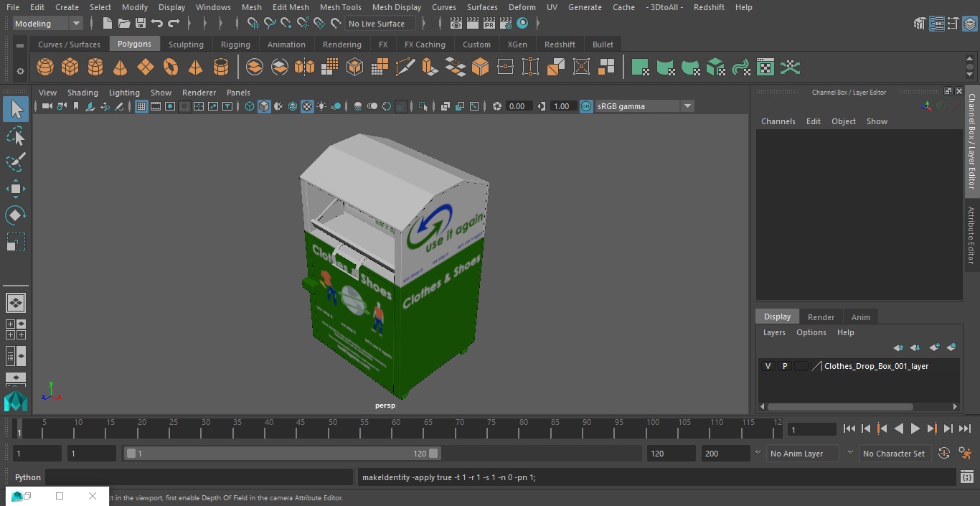Switch to the Rigging shelf tab
The height and width of the screenshot is (506, 980).
[x=235, y=44]
